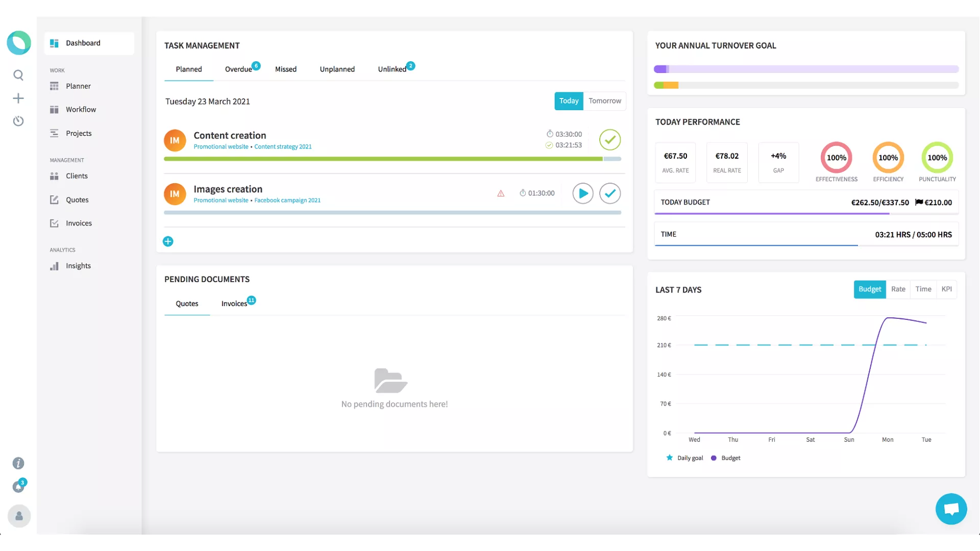This screenshot has height=551, width=980.
Task: Switch to the Overdue tasks tab
Action: [238, 69]
